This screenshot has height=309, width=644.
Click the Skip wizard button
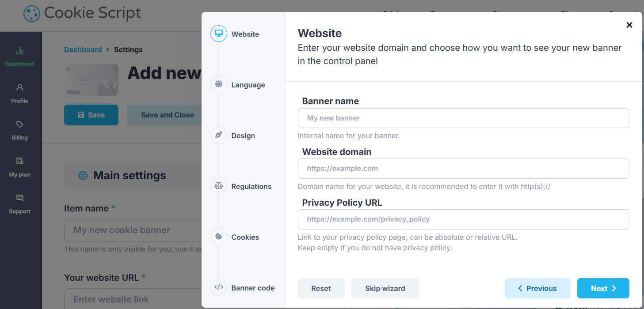point(385,288)
